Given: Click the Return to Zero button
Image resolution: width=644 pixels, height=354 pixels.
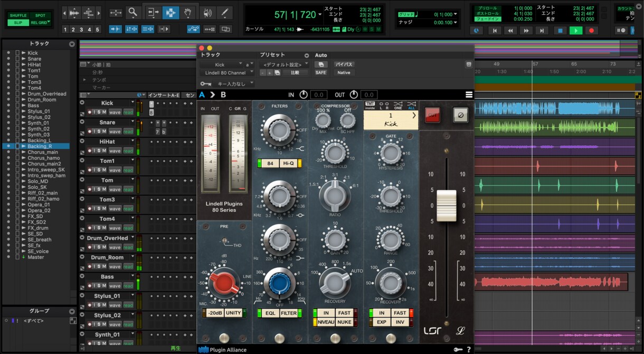Looking at the screenshot, I should (x=495, y=31).
